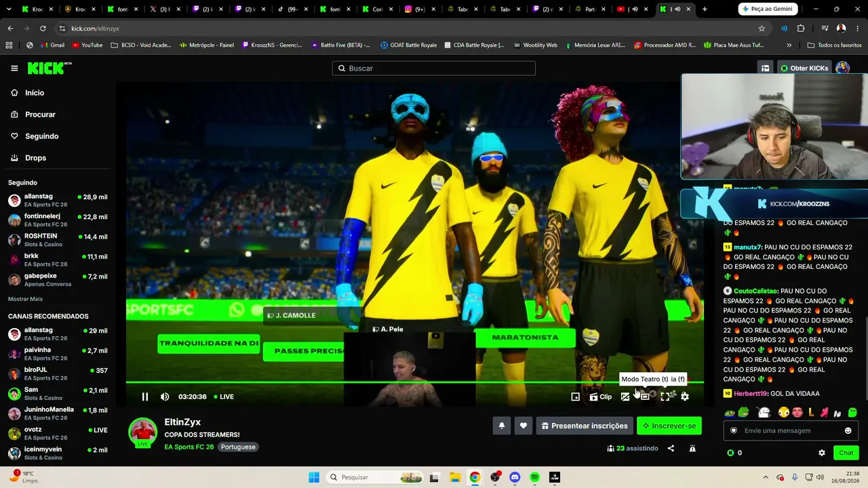
Task: Open the Kick sidebar hamburger menu
Action: (x=14, y=68)
